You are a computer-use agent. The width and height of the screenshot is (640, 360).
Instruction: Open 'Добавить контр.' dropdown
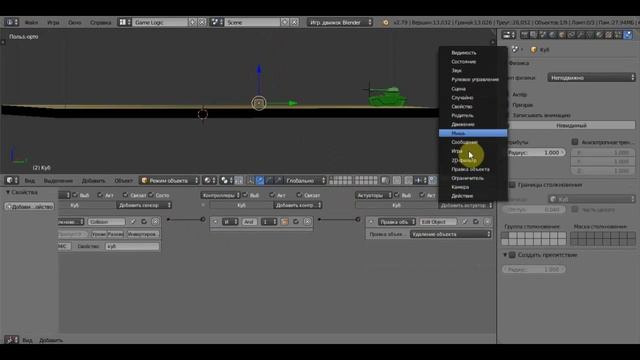coord(298,205)
